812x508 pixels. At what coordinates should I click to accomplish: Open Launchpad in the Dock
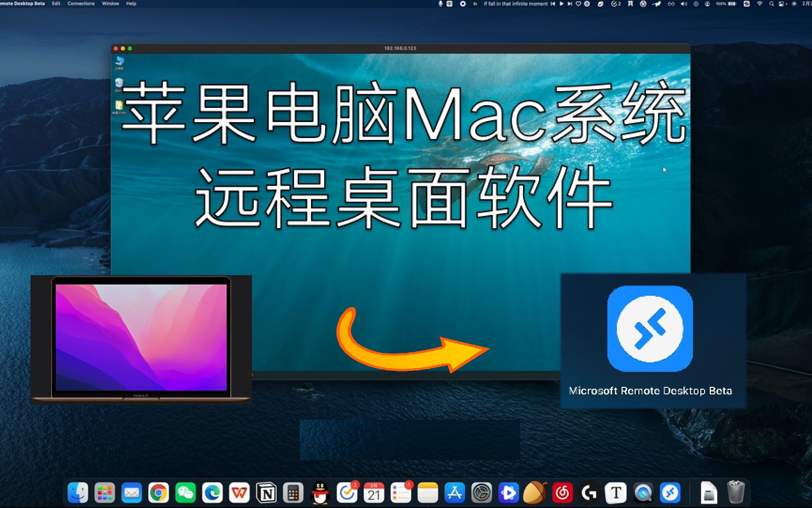tap(105, 493)
